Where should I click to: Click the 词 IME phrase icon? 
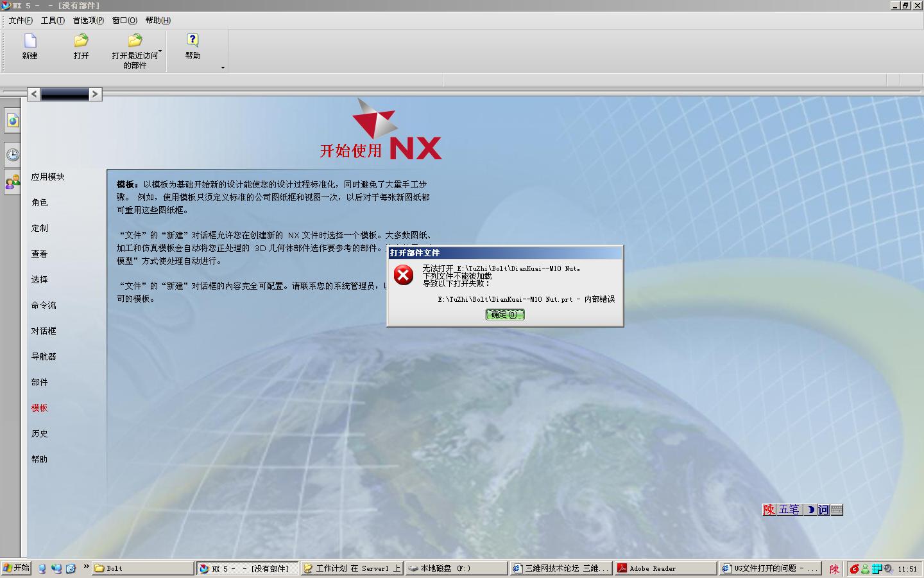(x=823, y=509)
